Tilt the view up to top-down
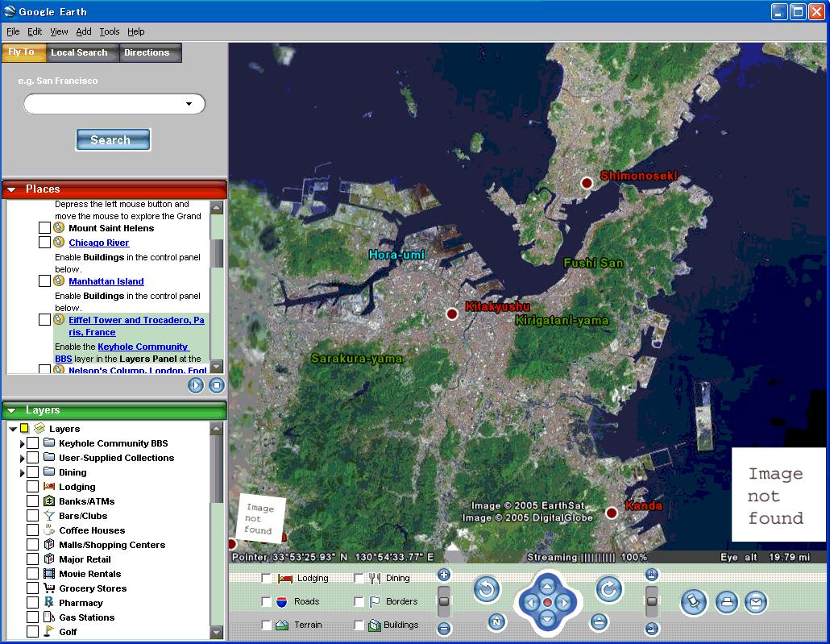830x644 pixels. click(x=652, y=575)
